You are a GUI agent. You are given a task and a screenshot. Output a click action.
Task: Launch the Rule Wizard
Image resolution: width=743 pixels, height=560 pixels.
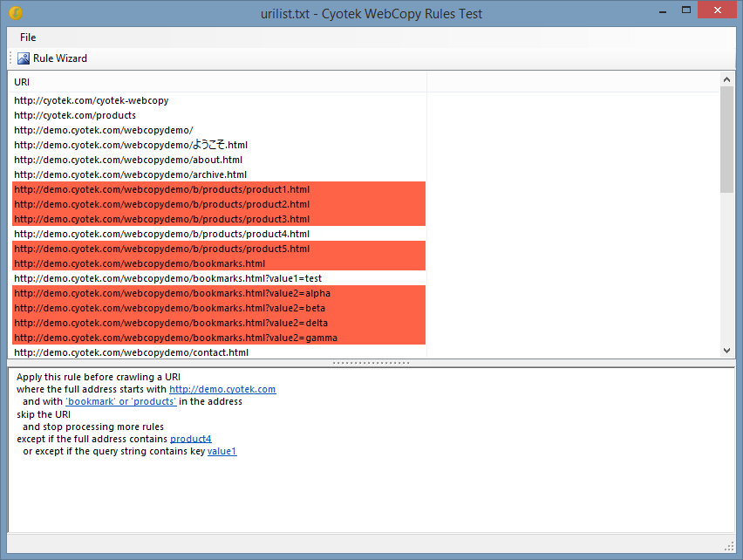click(x=56, y=58)
